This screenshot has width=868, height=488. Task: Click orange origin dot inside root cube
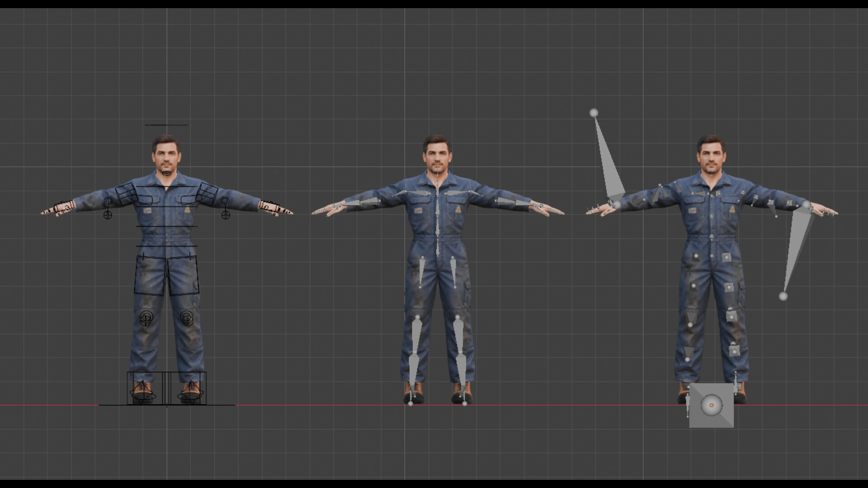click(712, 405)
